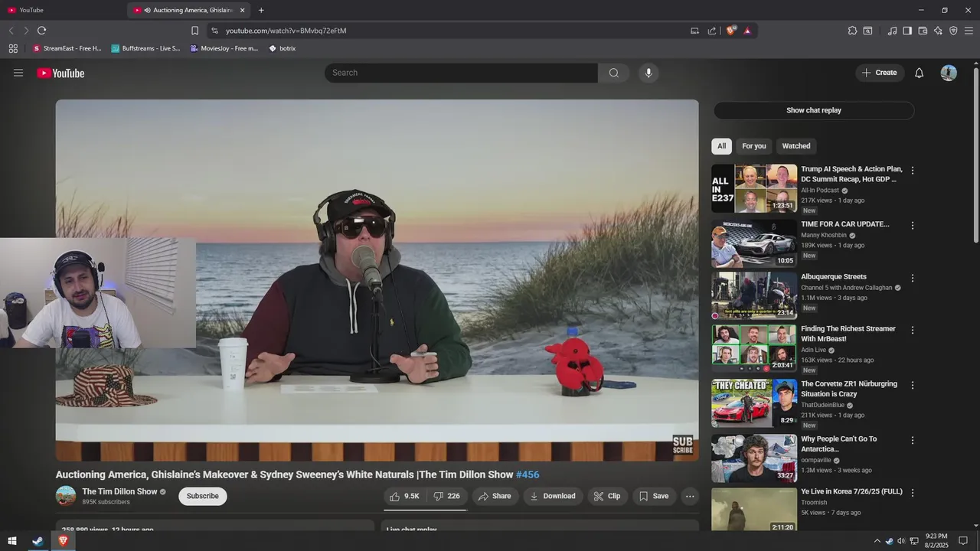
Task: Open the YouTube guide hamburger menu
Action: (x=18, y=73)
